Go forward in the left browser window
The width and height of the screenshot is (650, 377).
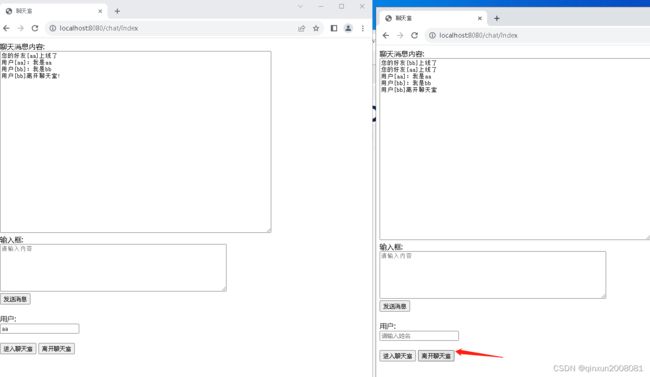point(20,28)
